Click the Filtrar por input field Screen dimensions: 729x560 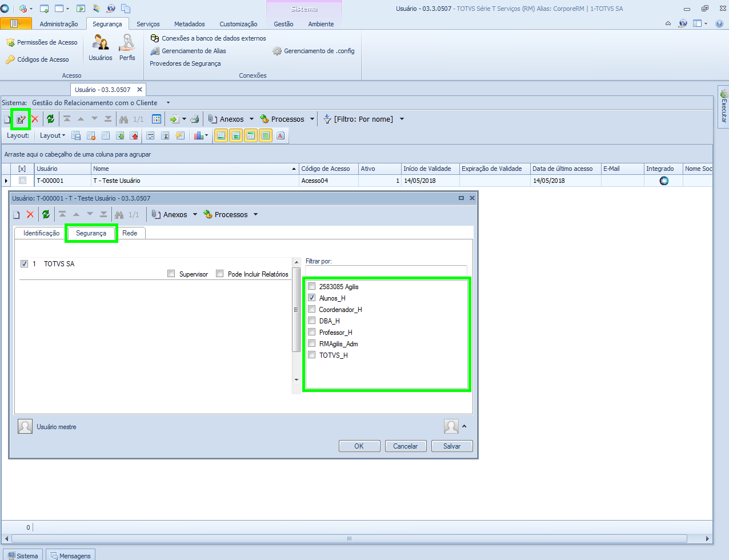(386, 270)
